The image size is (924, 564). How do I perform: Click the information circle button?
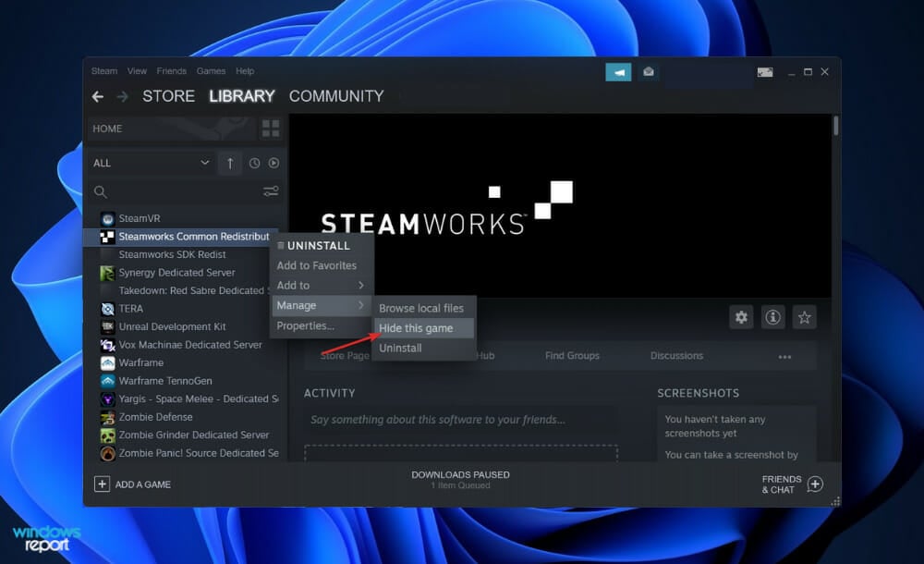click(x=772, y=317)
